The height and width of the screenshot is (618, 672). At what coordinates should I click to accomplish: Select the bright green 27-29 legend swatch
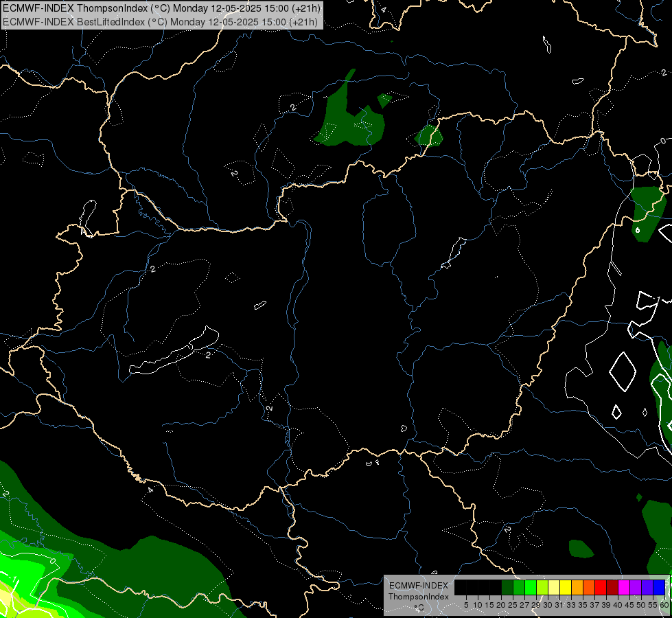tap(531, 588)
